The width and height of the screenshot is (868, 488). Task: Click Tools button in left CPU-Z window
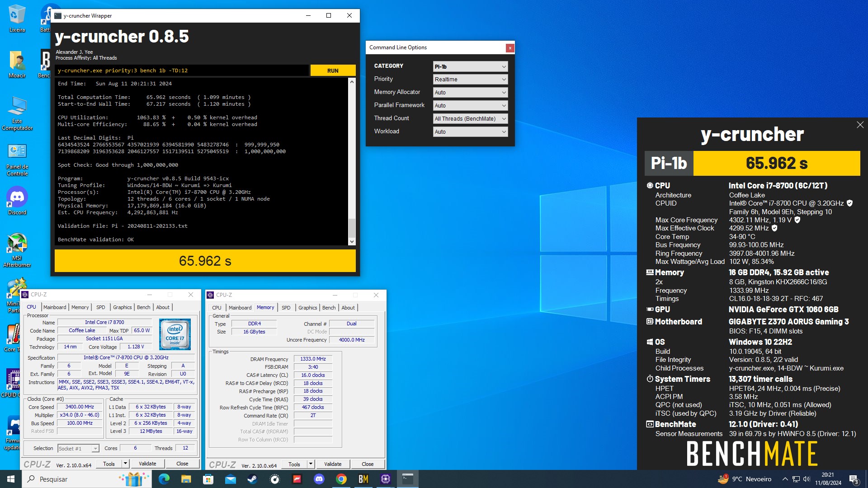(x=109, y=464)
